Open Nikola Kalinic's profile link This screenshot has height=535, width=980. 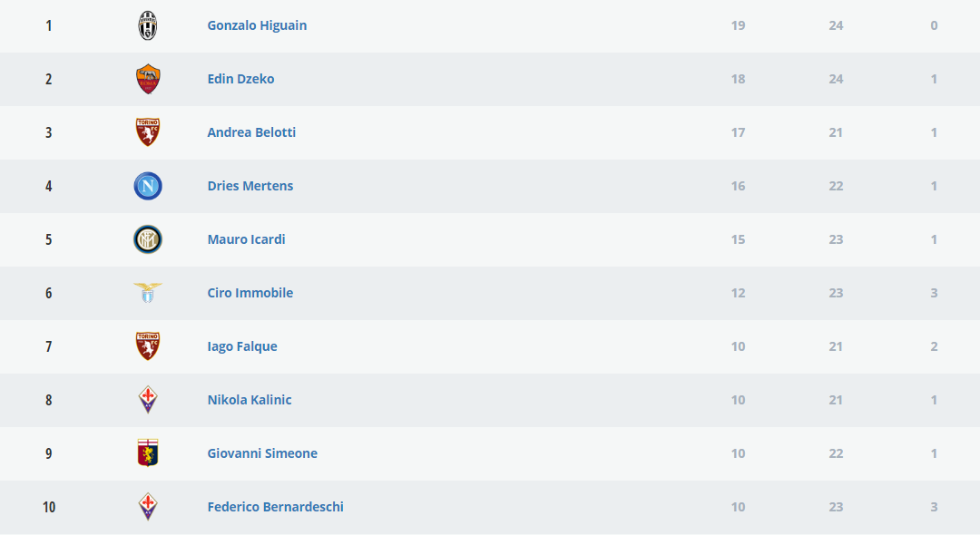pyautogui.click(x=250, y=400)
